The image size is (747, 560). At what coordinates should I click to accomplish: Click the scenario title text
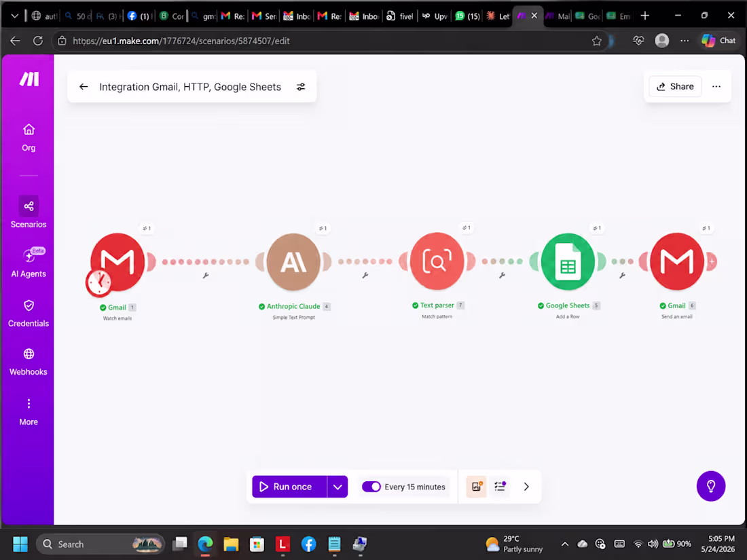190,87
